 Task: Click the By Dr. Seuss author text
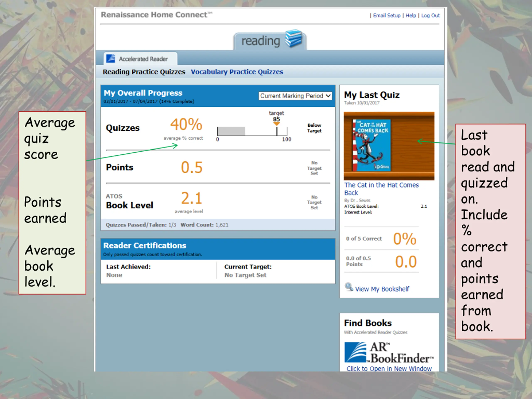click(357, 200)
